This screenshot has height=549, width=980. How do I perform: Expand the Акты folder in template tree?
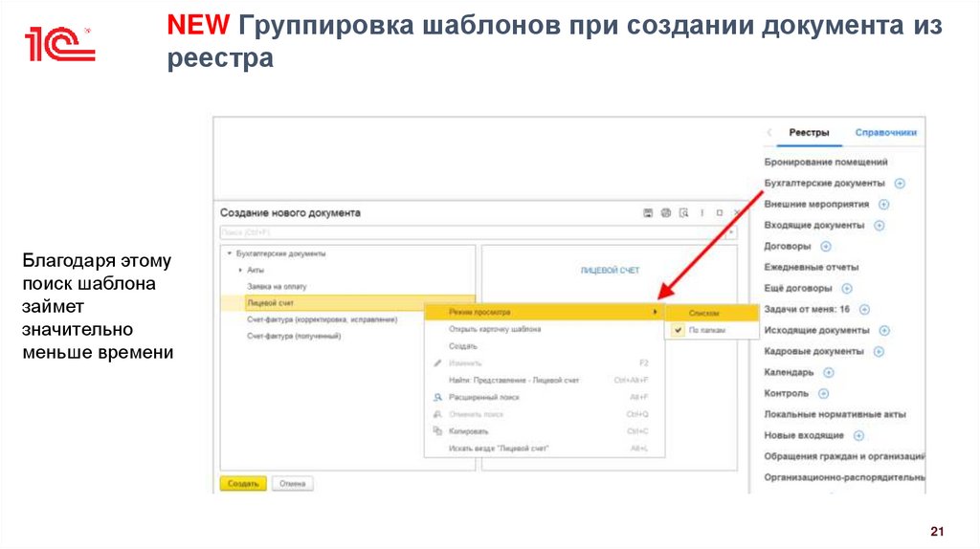point(240,270)
